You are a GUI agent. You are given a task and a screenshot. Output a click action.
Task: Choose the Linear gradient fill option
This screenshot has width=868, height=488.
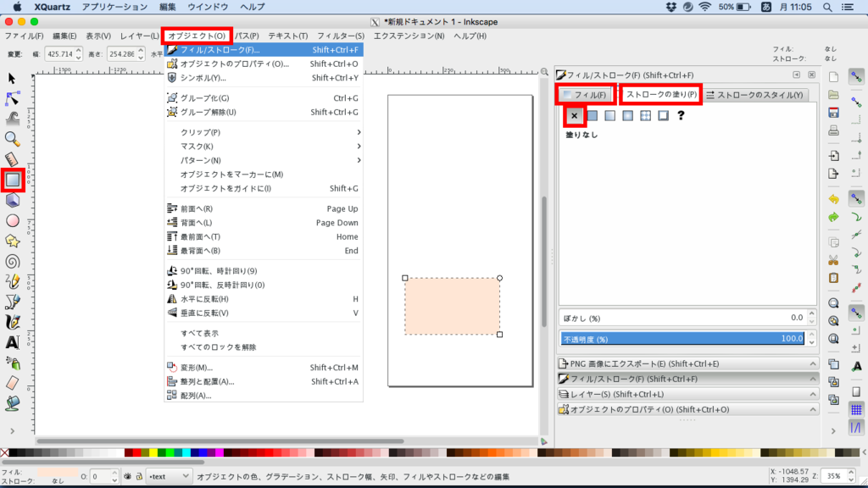(610, 115)
